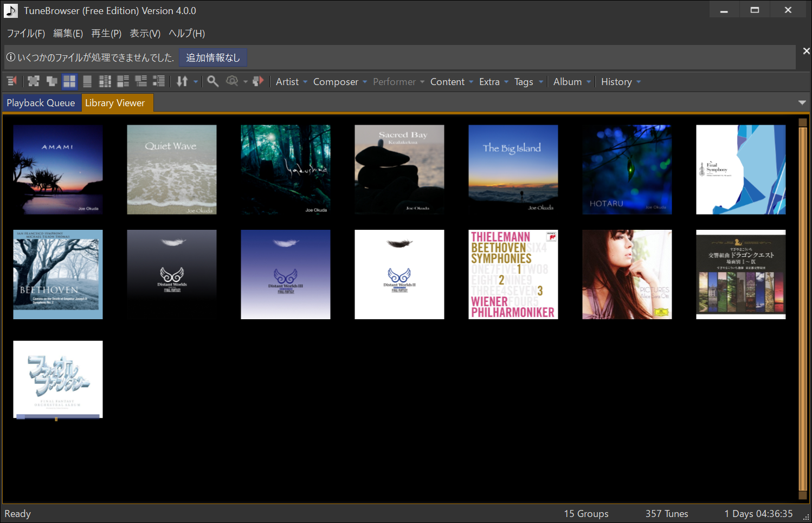Open the Album filter dropdown
This screenshot has height=523, width=812.
click(572, 82)
